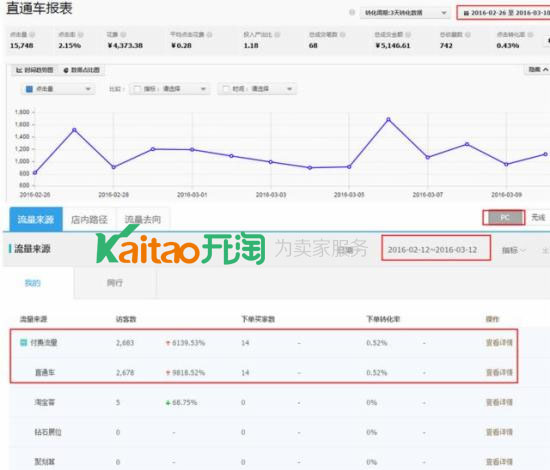The image size is (550, 470).
Task: Click help icon beside the 15,748 metric label
Action: click(x=32, y=34)
